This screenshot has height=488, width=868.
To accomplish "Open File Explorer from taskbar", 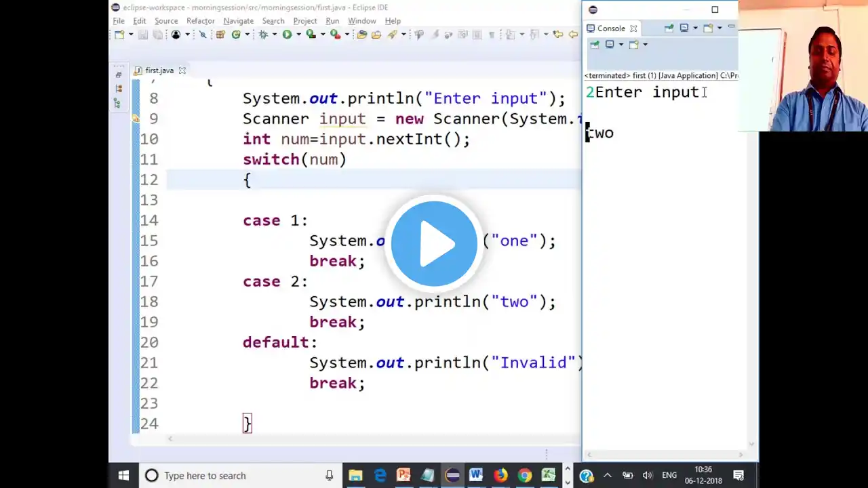I will [x=355, y=475].
